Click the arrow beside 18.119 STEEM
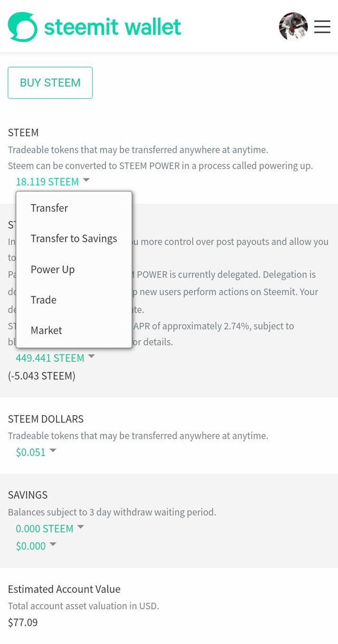338x644 pixels. pos(86,180)
